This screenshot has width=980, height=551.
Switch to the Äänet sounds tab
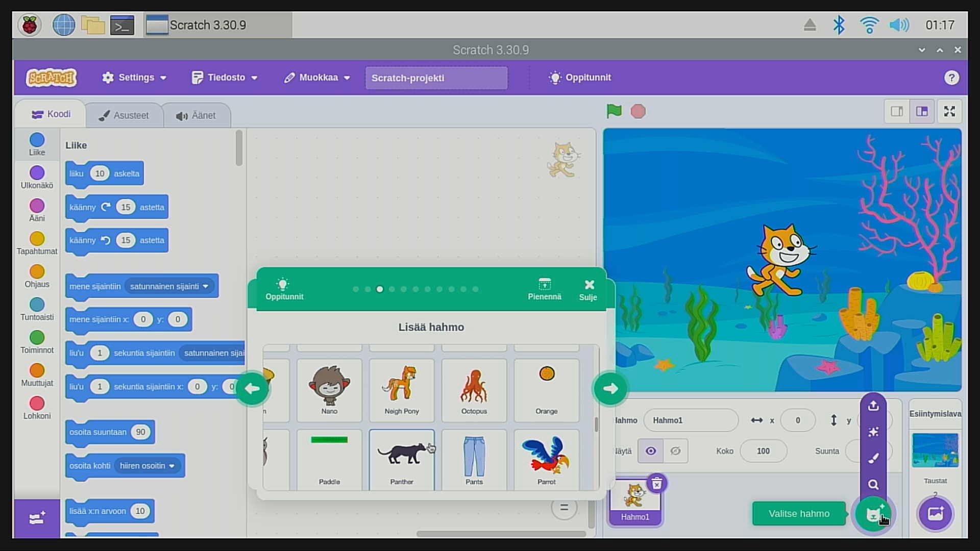coord(196,115)
